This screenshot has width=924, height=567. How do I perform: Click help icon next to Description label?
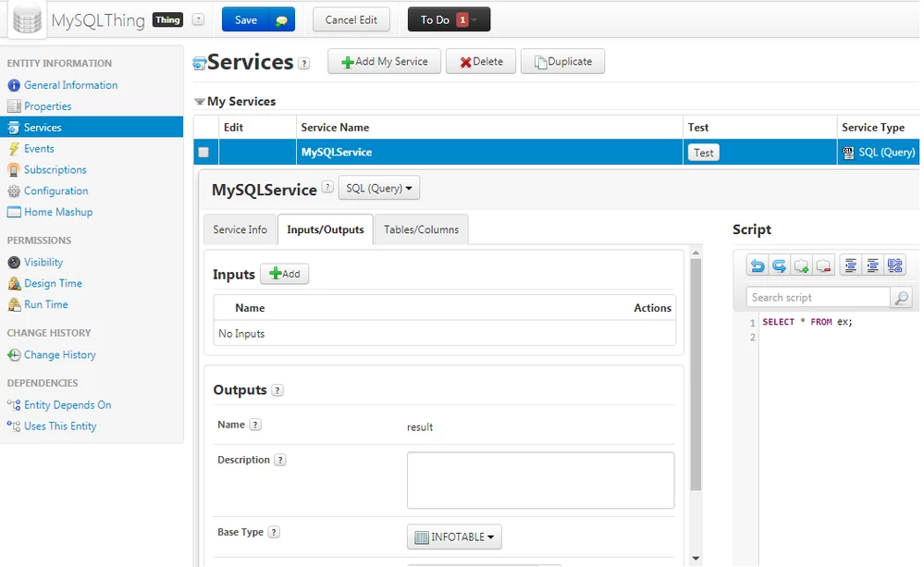point(280,461)
